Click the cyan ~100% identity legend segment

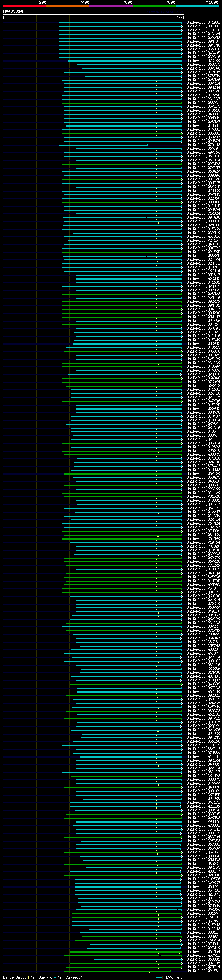(197, 6)
